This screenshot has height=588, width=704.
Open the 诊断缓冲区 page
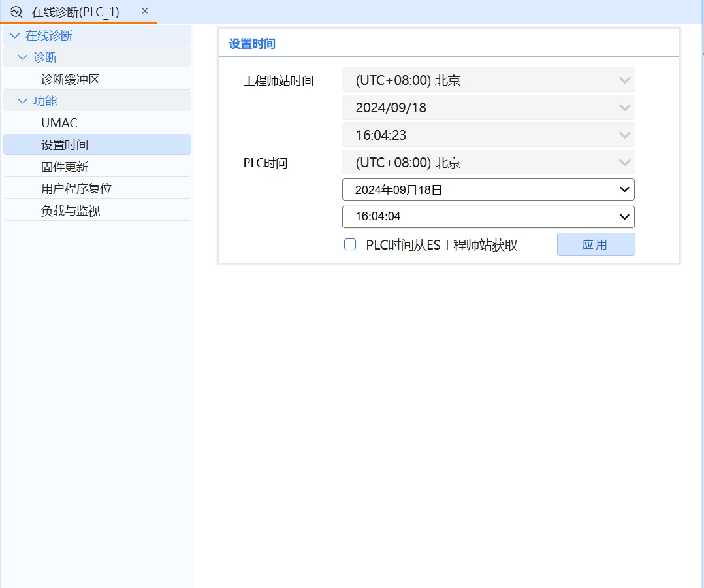point(70,80)
